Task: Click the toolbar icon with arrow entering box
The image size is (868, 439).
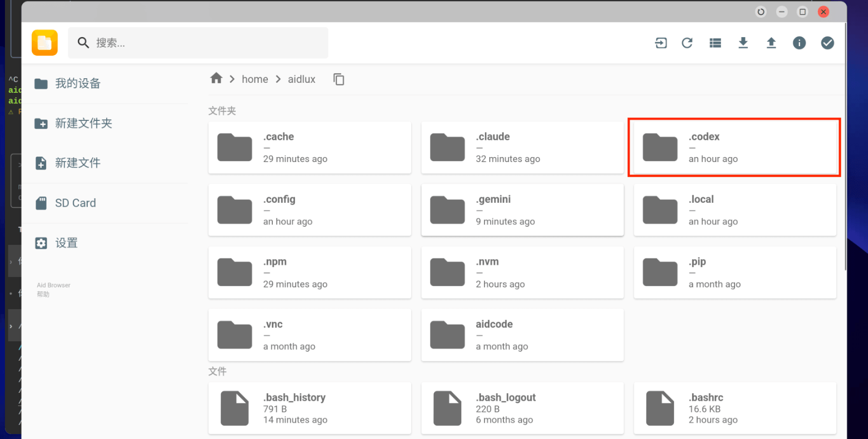Action: [x=661, y=43]
